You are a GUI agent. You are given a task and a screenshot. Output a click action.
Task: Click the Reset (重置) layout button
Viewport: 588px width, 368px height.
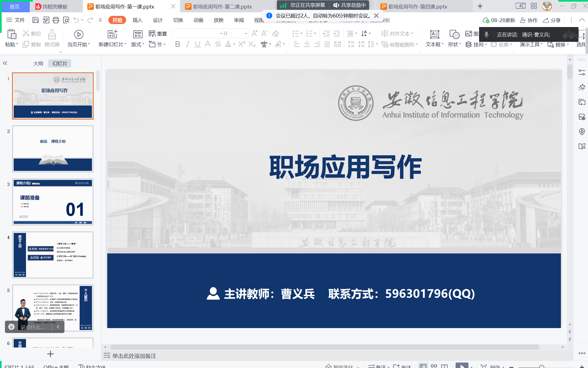pos(158,34)
